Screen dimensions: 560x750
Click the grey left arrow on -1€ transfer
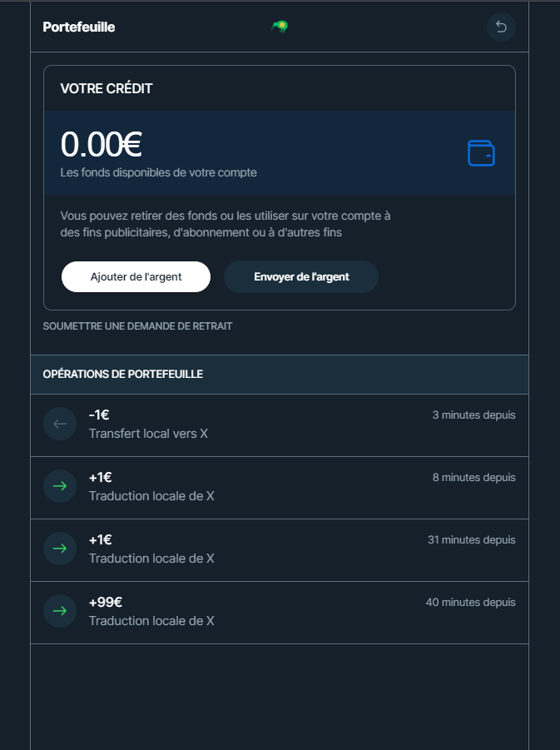[60, 424]
